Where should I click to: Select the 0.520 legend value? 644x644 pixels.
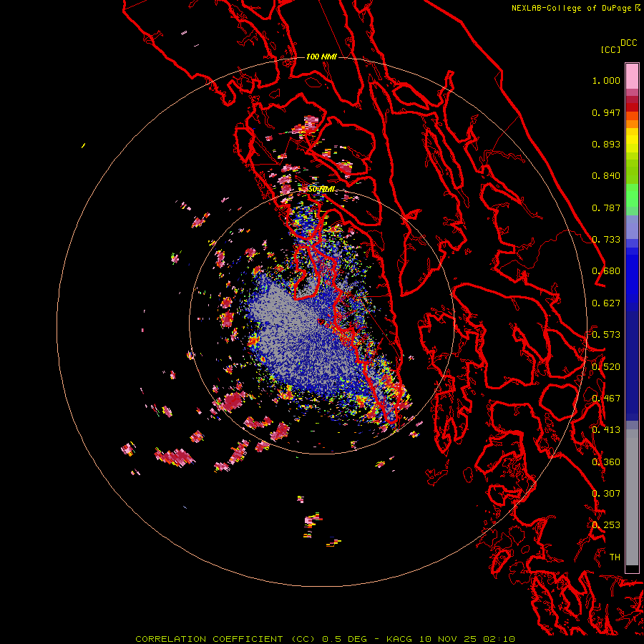tap(606, 367)
